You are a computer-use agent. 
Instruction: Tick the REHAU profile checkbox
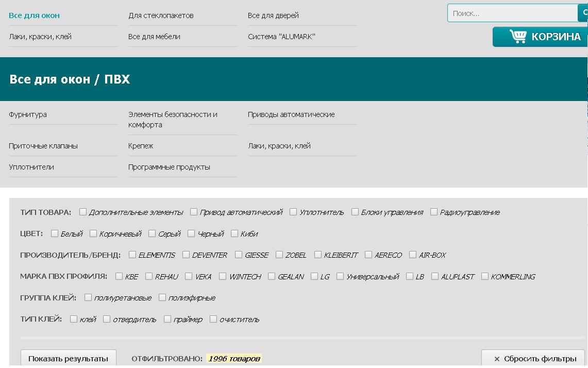149,276
